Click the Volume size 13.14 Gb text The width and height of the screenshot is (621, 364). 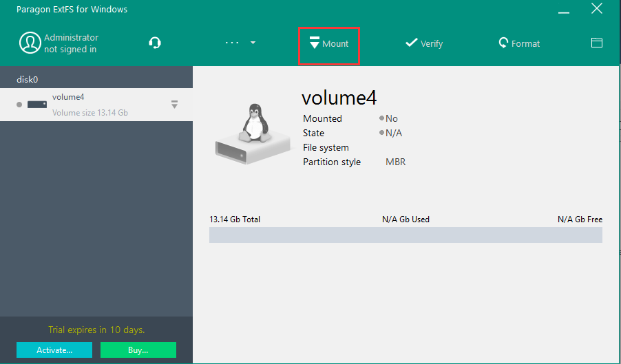coord(90,113)
